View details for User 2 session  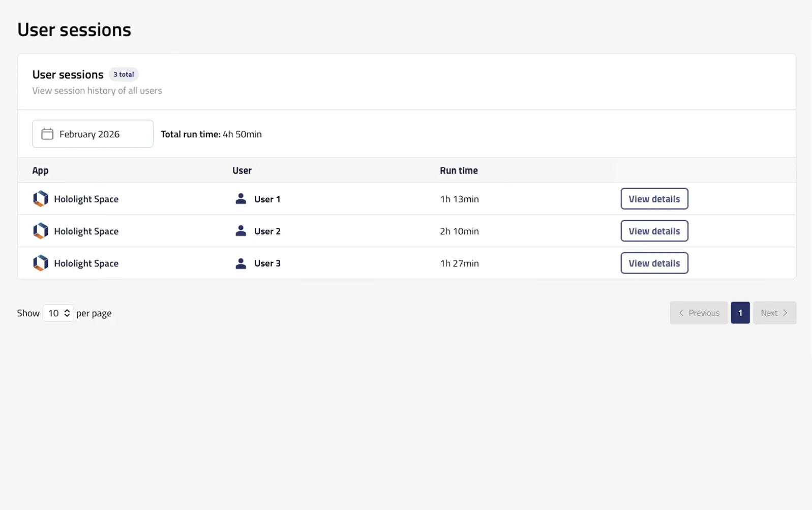tap(654, 231)
